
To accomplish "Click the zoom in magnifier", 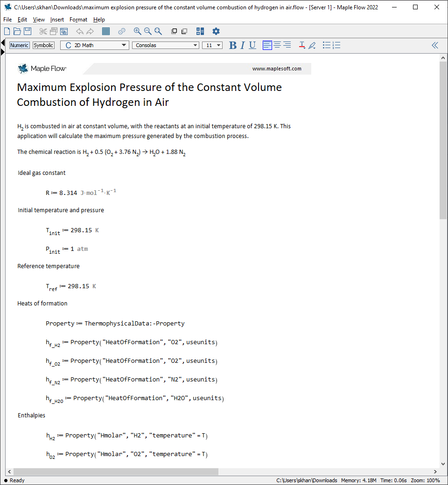I will (x=137, y=31).
